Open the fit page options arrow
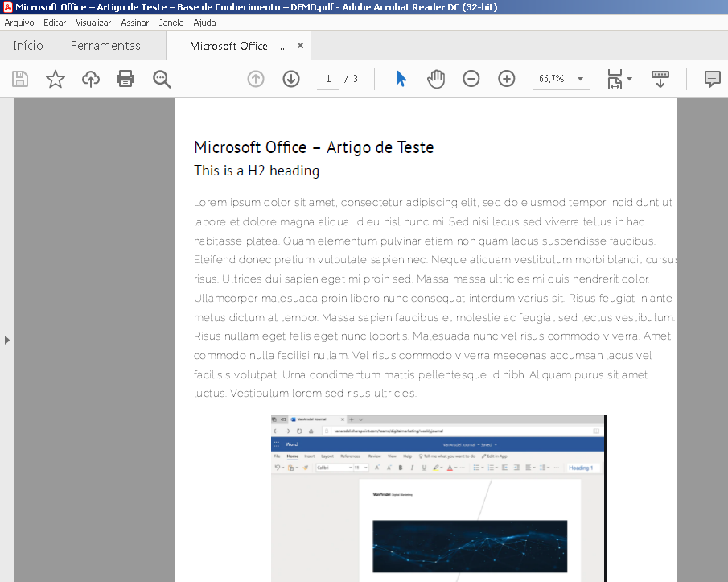728x582 pixels. (x=630, y=79)
